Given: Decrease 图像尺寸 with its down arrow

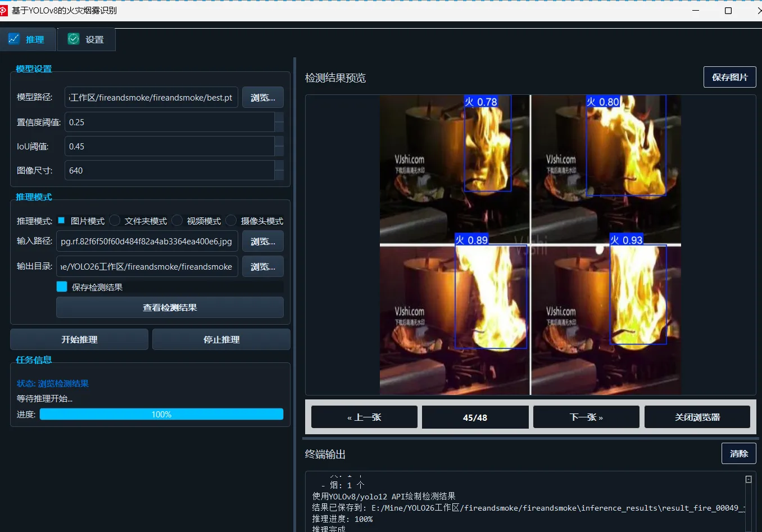Looking at the screenshot, I should pos(279,175).
